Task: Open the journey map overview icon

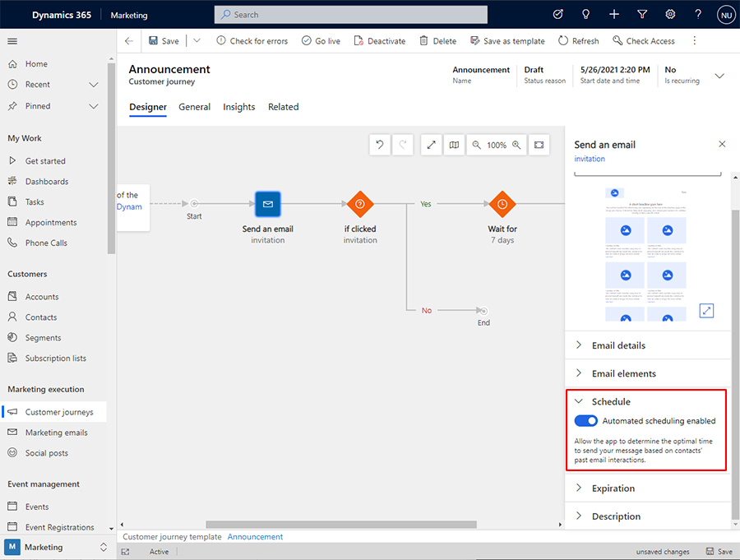Action: click(453, 144)
